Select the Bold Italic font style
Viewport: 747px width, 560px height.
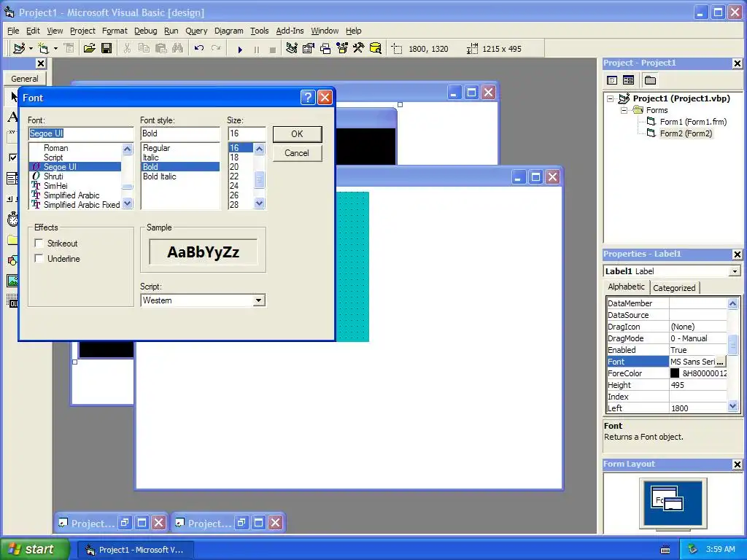160,176
